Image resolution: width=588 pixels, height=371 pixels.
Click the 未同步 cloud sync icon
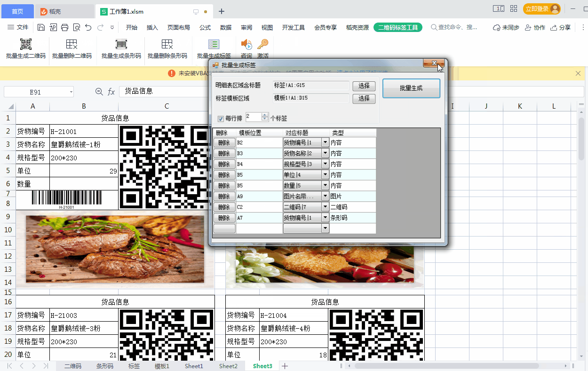(496, 28)
